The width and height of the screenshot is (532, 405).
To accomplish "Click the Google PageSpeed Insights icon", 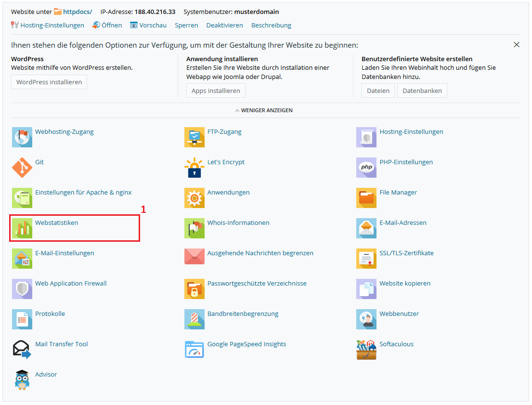I will (x=195, y=350).
